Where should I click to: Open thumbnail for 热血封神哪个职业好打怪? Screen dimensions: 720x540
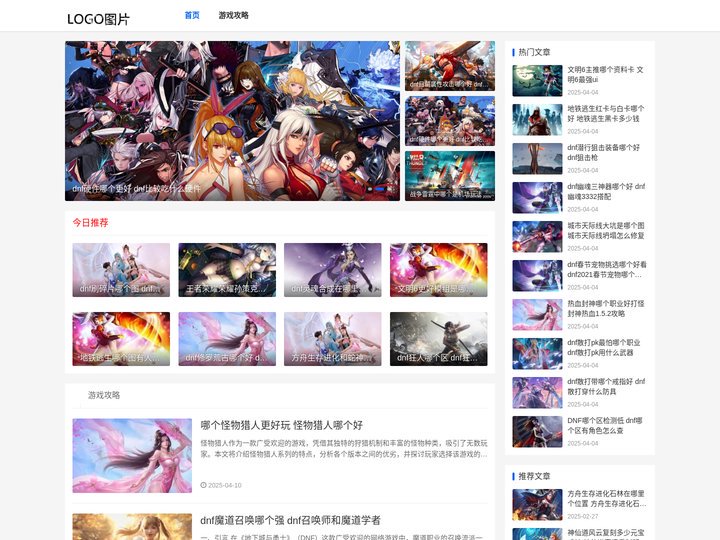coord(537,315)
